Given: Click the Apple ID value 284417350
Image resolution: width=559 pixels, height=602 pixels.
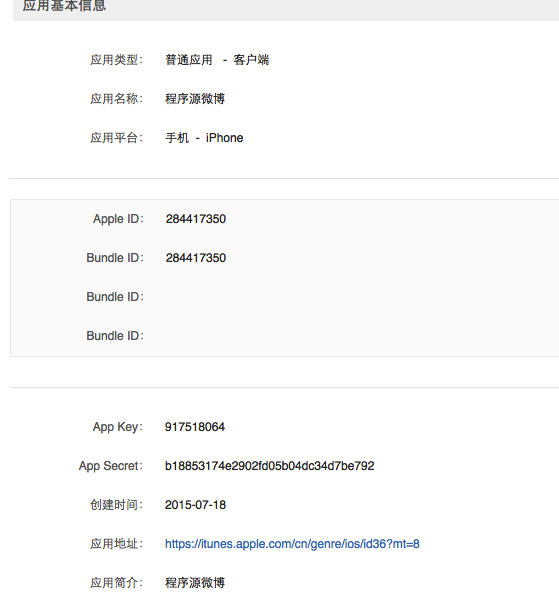Looking at the screenshot, I should coord(196,219).
